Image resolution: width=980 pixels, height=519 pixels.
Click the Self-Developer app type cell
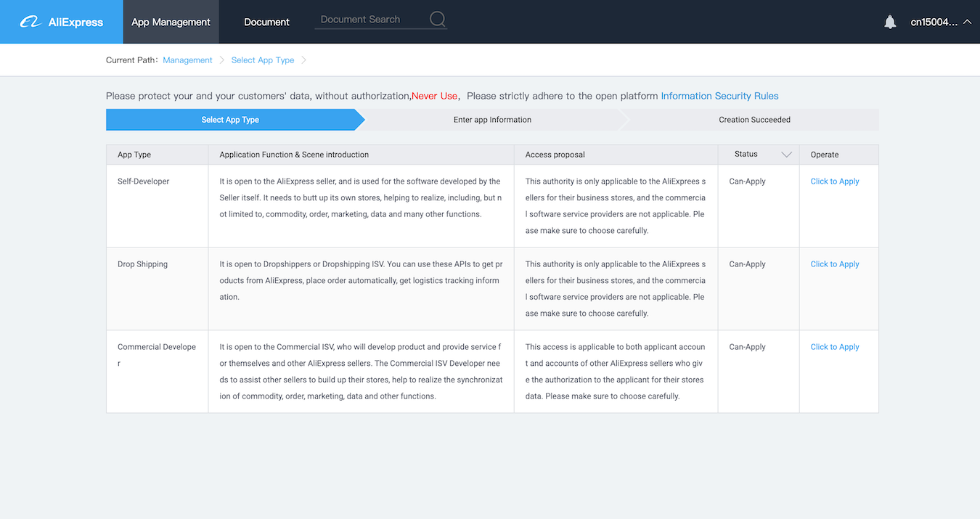(x=158, y=206)
